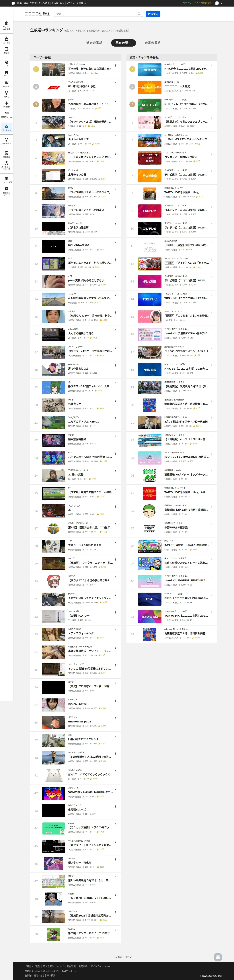This screenshot has width=234, height=980.
Task: Open the NHK Eテレ broadcast thumbnail
Action: pos(149,105)
